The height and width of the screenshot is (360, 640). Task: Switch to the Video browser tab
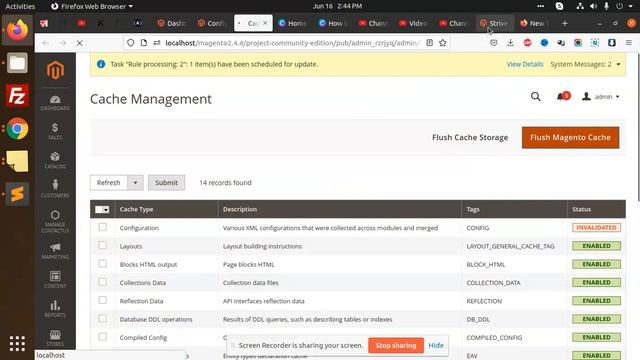click(414, 24)
